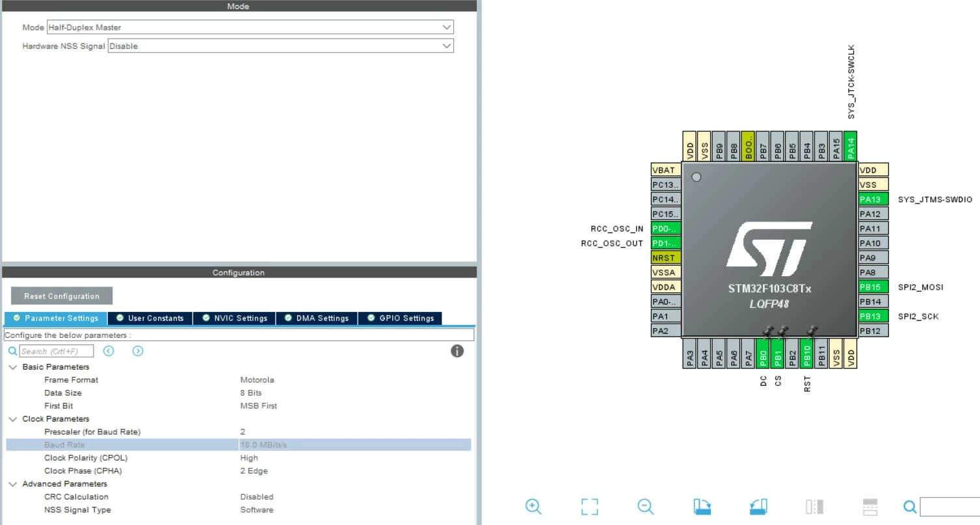Fit the chip to the view
Screen dimensions: 980x525
[589, 507]
